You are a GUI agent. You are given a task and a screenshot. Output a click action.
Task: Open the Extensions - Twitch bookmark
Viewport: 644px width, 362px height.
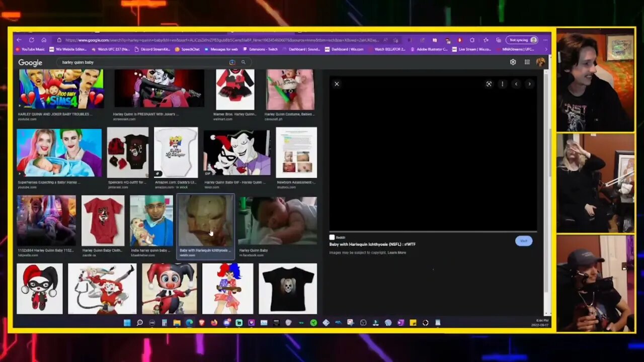[x=260, y=49]
